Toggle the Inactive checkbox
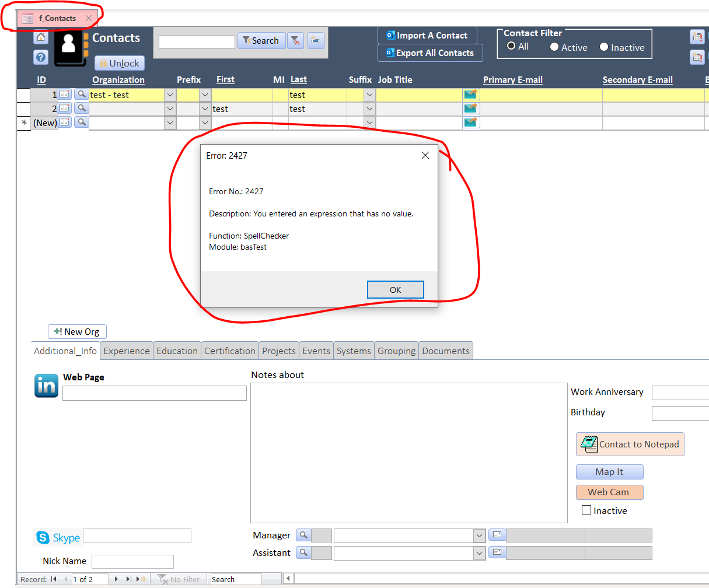 pos(586,510)
